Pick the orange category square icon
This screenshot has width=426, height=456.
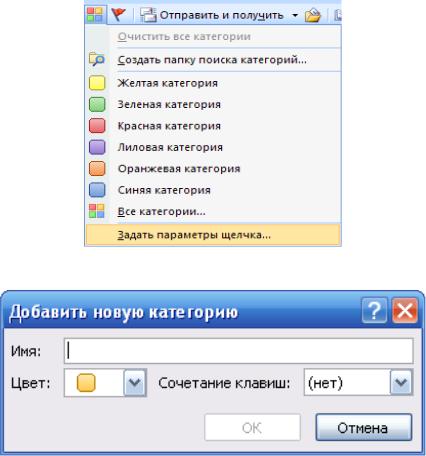pos(97,168)
